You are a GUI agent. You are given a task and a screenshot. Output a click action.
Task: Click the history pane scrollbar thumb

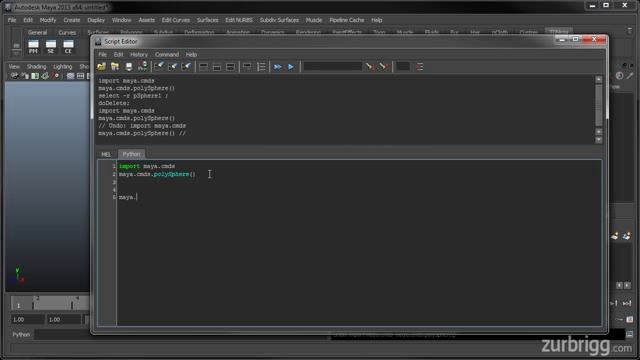point(599,105)
